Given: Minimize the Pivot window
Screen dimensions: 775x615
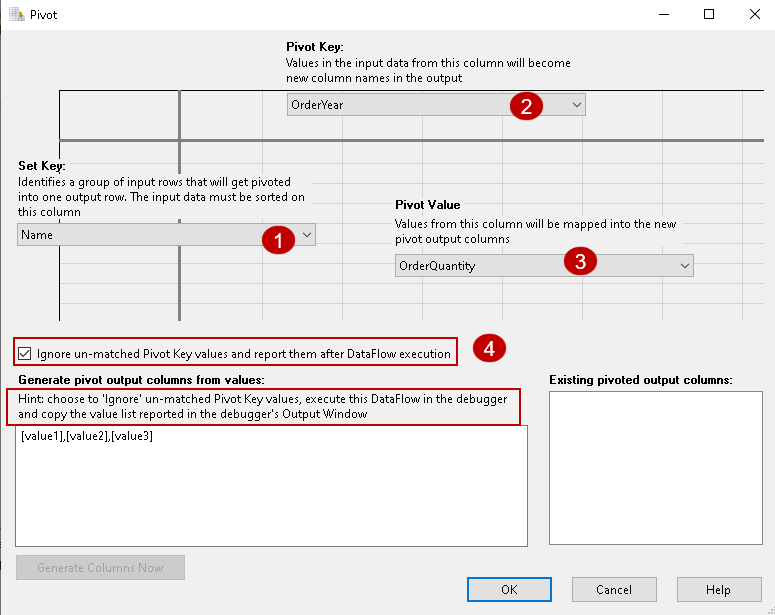Looking at the screenshot, I should (x=664, y=14).
